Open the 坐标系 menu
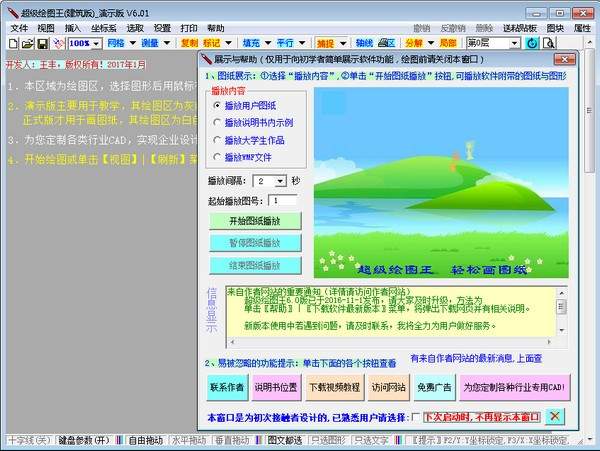The image size is (600, 451). [102, 28]
